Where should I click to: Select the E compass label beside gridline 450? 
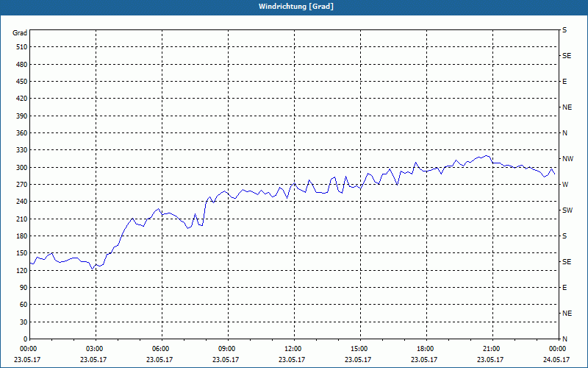tap(564, 82)
